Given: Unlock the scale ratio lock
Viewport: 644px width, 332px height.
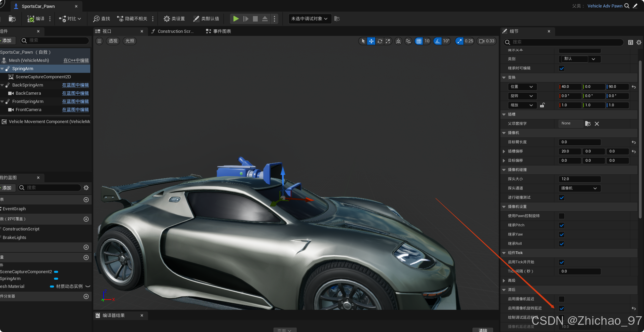Looking at the screenshot, I should (x=542, y=105).
